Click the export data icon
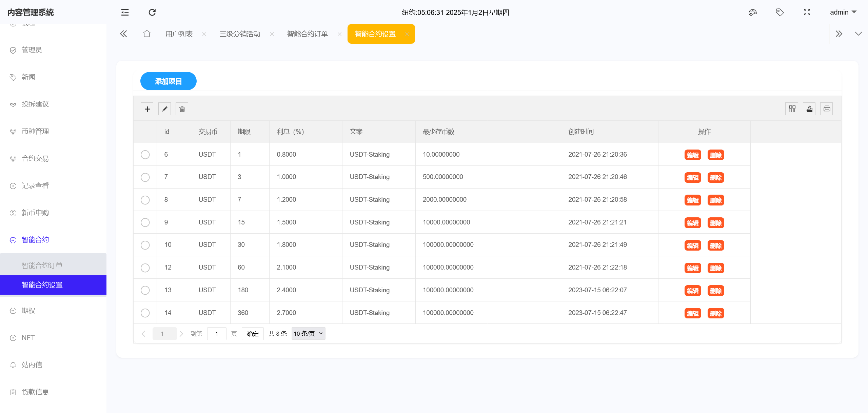Viewport: 868px width, 413px height. click(x=809, y=109)
